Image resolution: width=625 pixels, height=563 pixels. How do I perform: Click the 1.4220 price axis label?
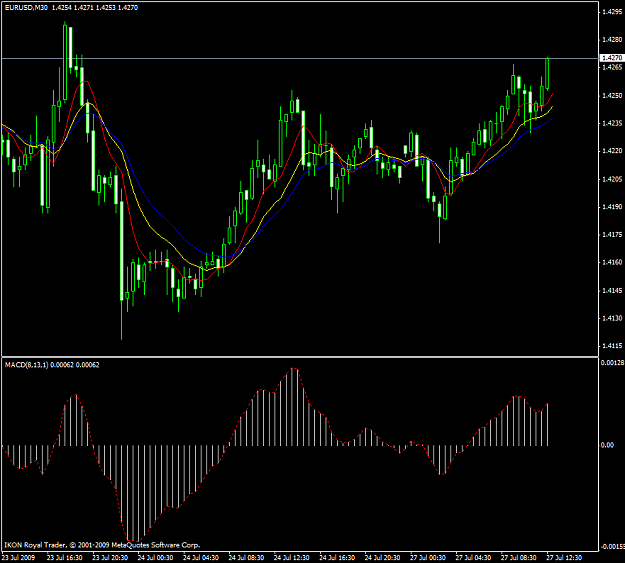(x=612, y=151)
